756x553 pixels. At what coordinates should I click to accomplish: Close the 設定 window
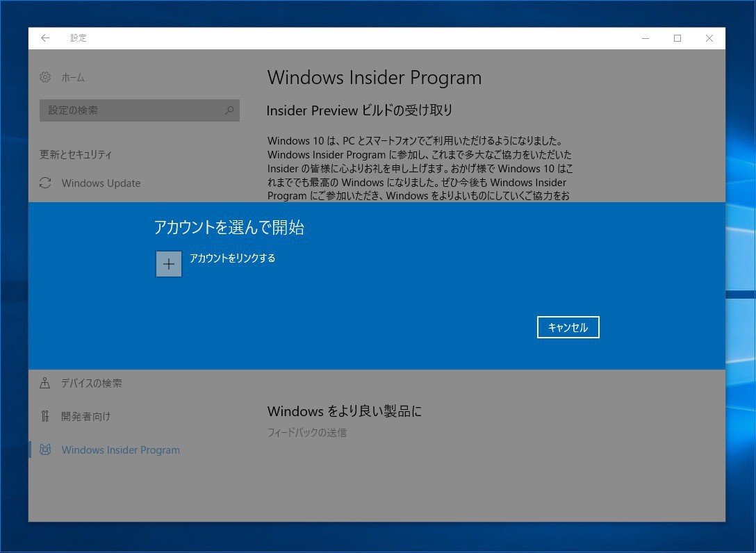(709, 38)
